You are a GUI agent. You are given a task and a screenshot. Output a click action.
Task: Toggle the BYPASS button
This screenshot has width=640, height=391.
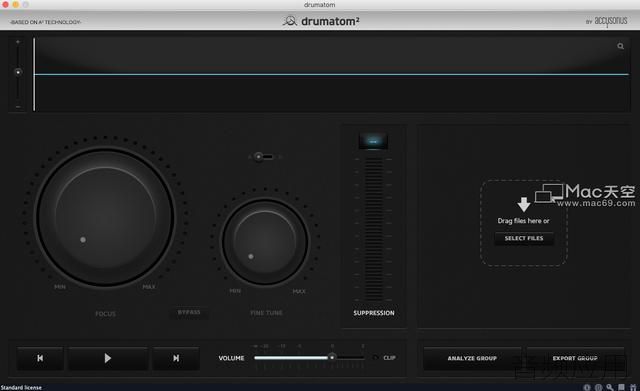click(x=189, y=312)
